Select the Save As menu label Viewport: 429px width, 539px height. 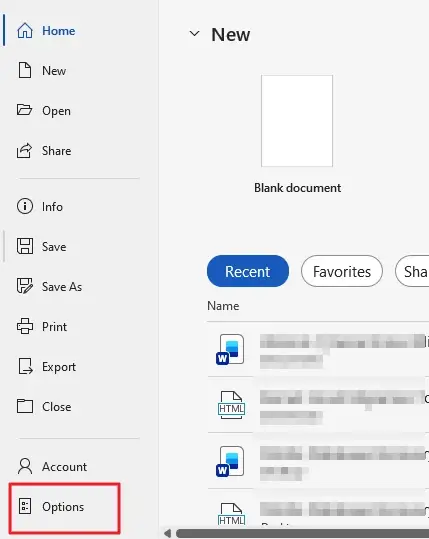(x=62, y=287)
